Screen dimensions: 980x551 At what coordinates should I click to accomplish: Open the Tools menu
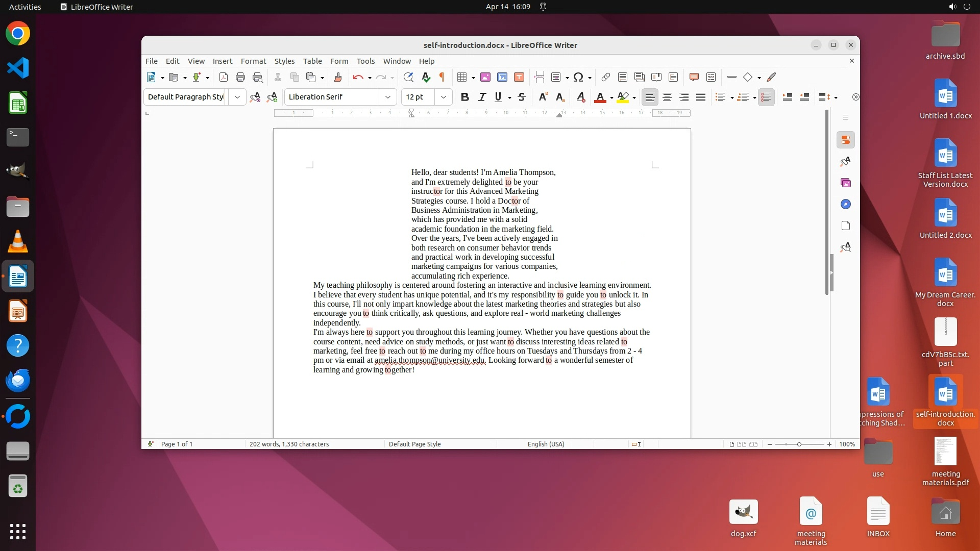pyautogui.click(x=365, y=61)
